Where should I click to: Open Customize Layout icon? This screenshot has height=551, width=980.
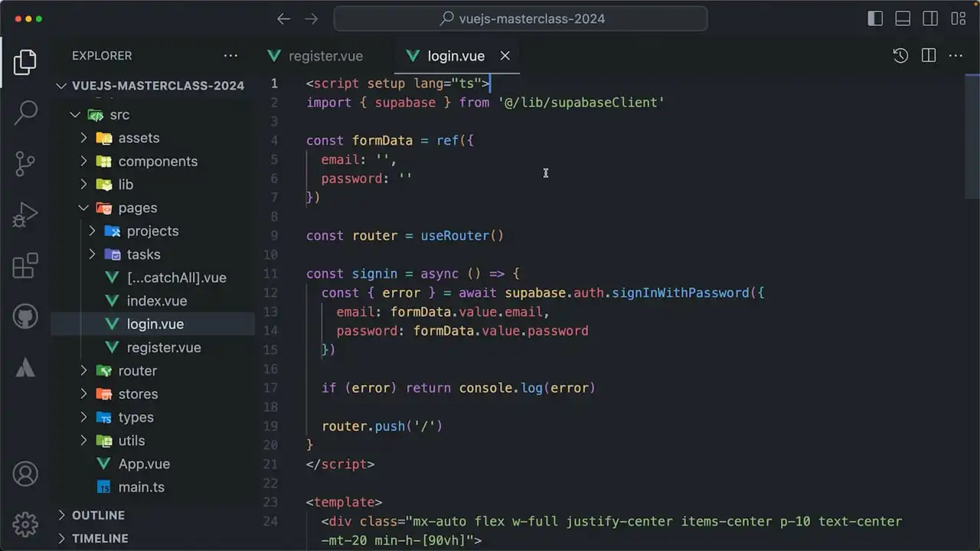click(x=958, y=19)
